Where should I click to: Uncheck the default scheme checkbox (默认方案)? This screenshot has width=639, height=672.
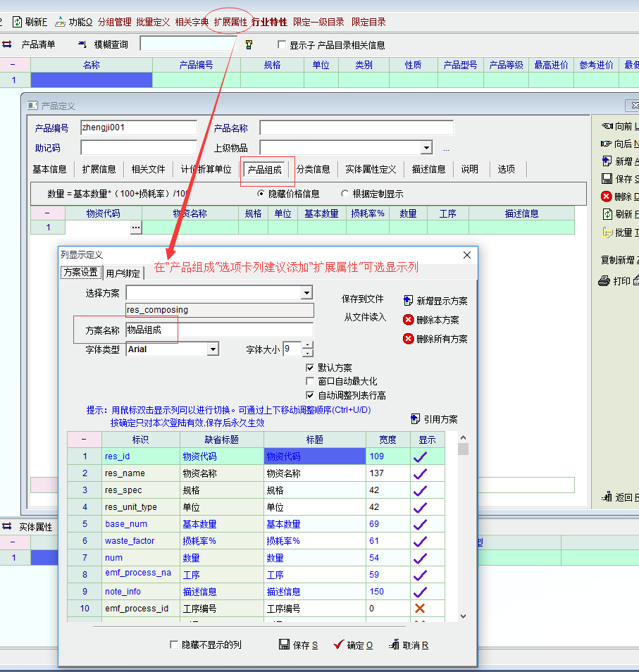coord(310,368)
